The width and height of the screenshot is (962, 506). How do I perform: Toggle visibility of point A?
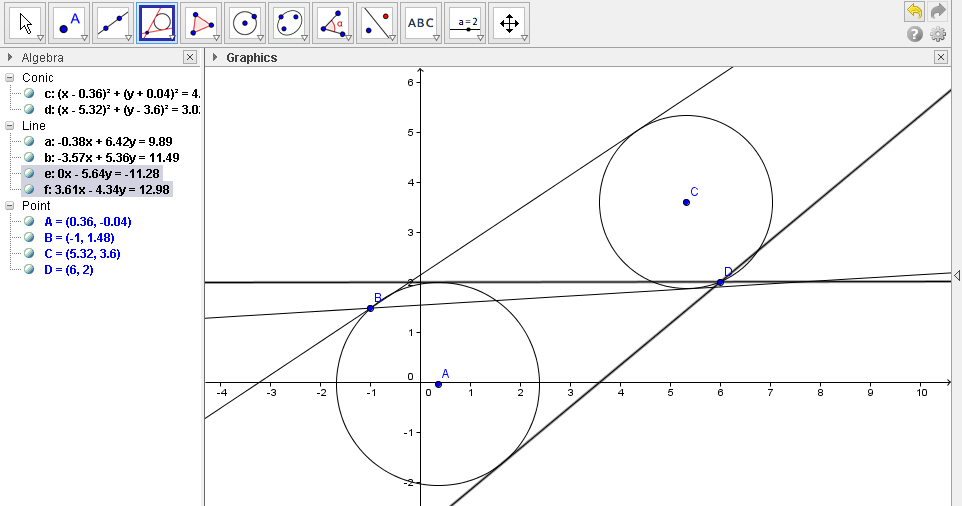coord(29,221)
